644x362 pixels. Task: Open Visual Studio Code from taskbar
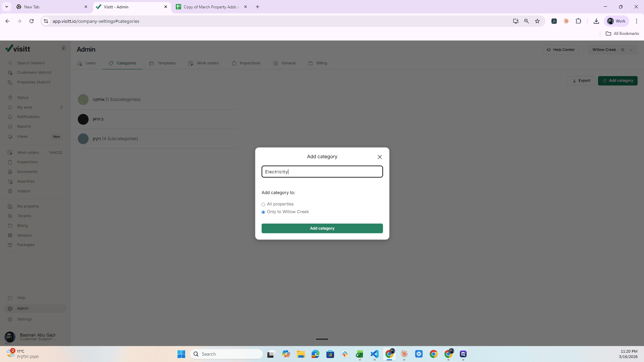click(375, 354)
